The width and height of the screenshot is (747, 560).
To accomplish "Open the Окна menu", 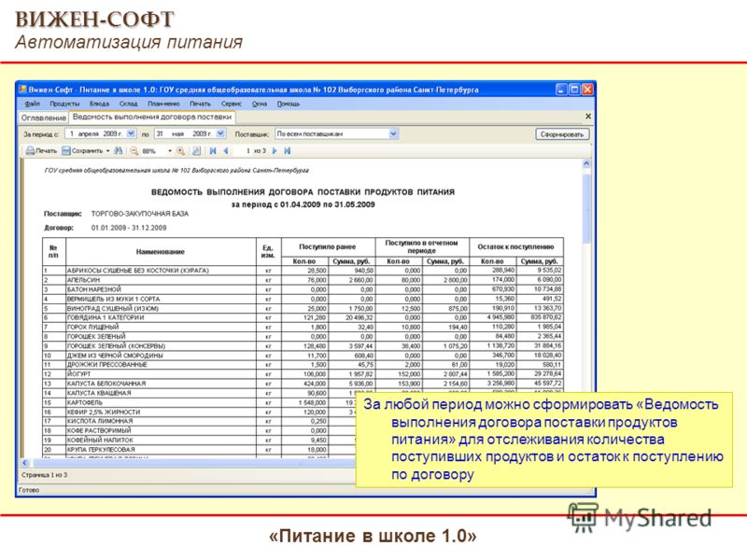I will coord(260,104).
